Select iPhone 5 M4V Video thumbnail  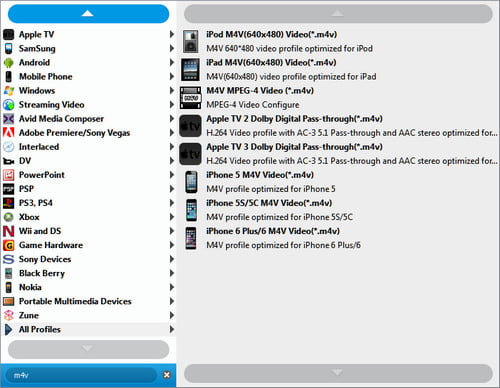tap(191, 182)
